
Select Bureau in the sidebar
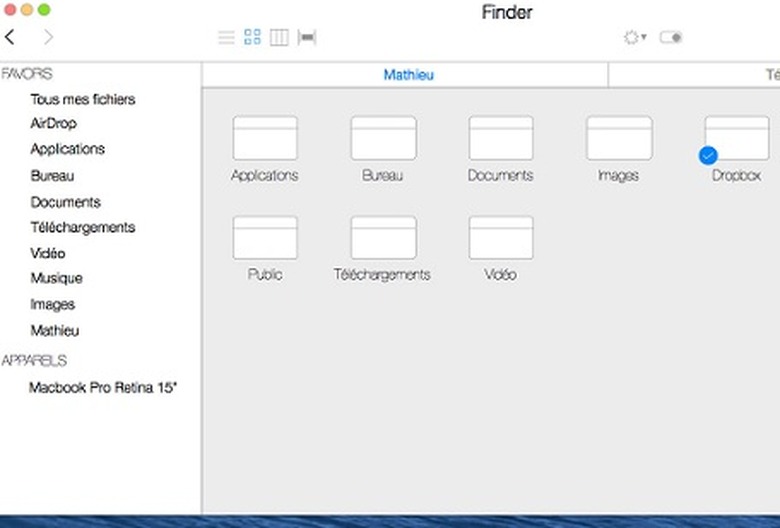[x=52, y=176]
